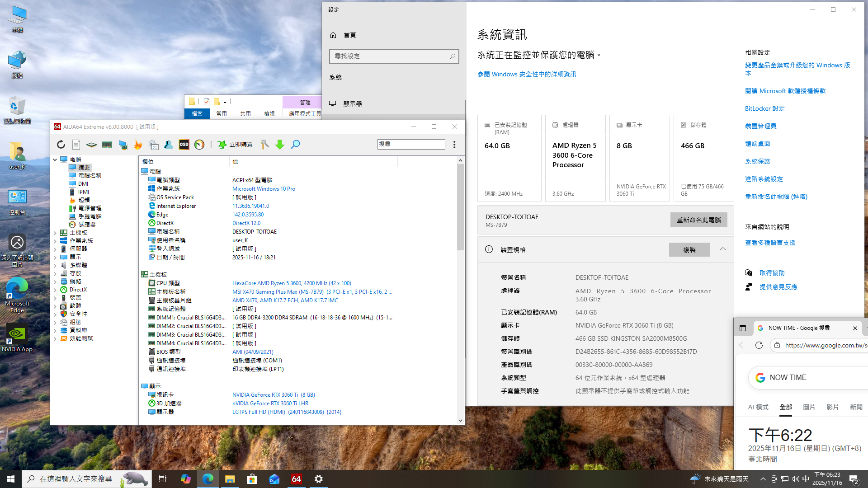Click the 重新命名此電腦 button
The width and height of the screenshot is (868, 488).
698,220
